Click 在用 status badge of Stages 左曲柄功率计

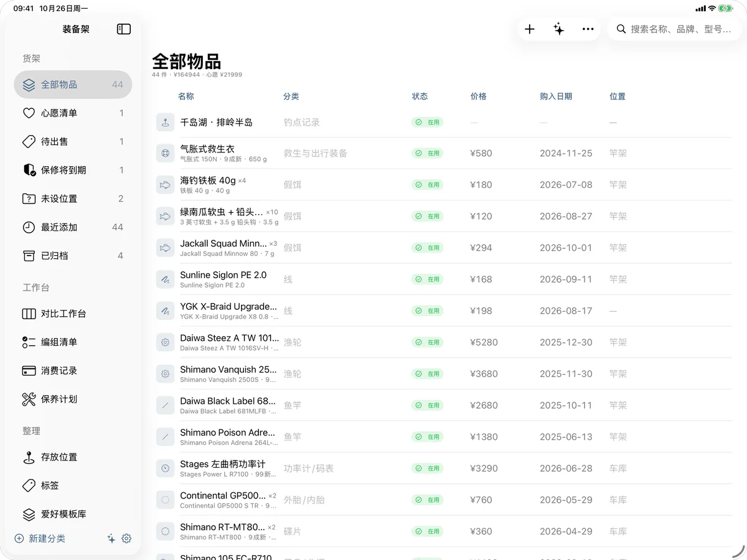pyautogui.click(x=427, y=469)
